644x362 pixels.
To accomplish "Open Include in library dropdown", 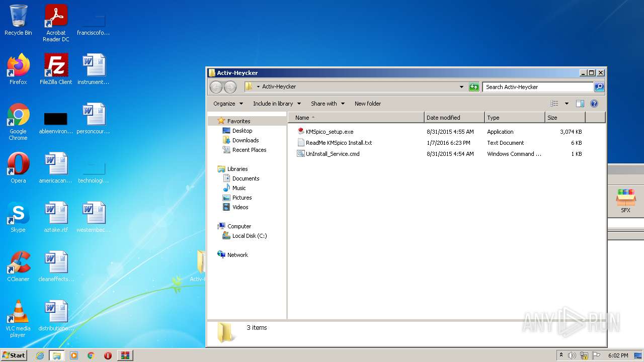I will (277, 104).
